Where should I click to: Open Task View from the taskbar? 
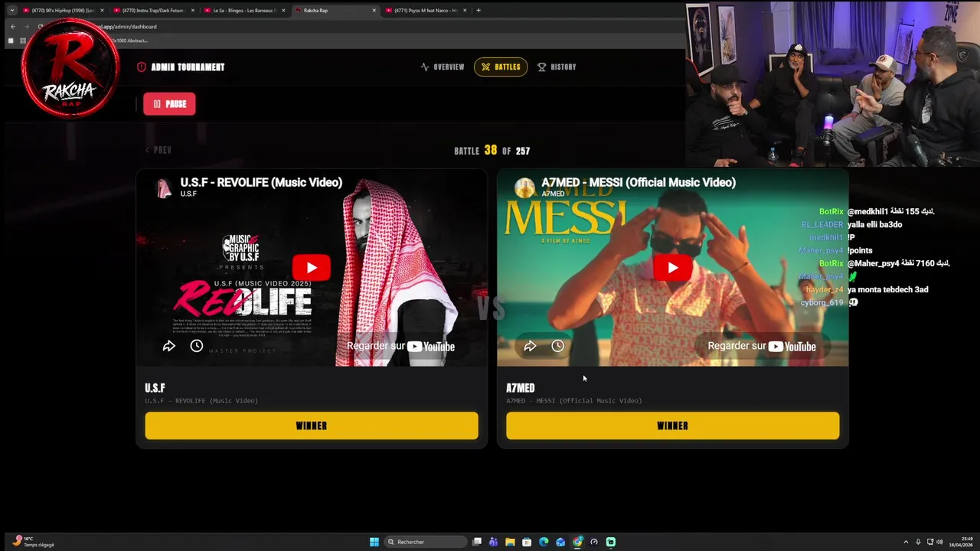coord(477,542)
